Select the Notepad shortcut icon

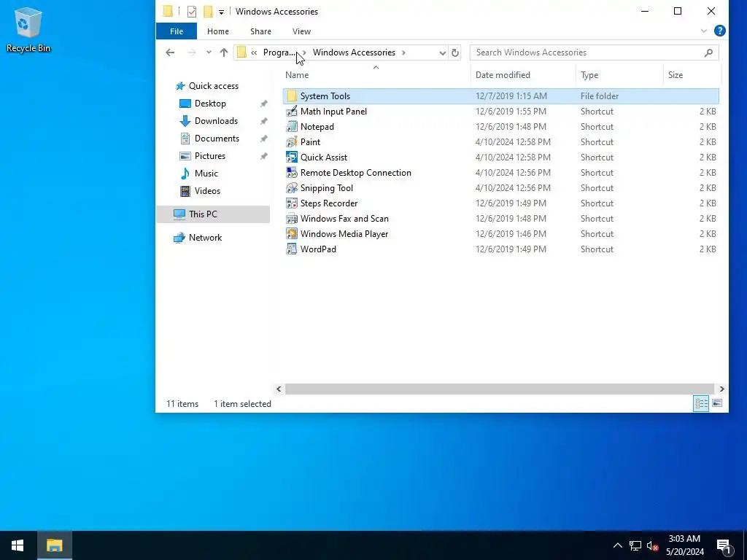pos(292,127)
